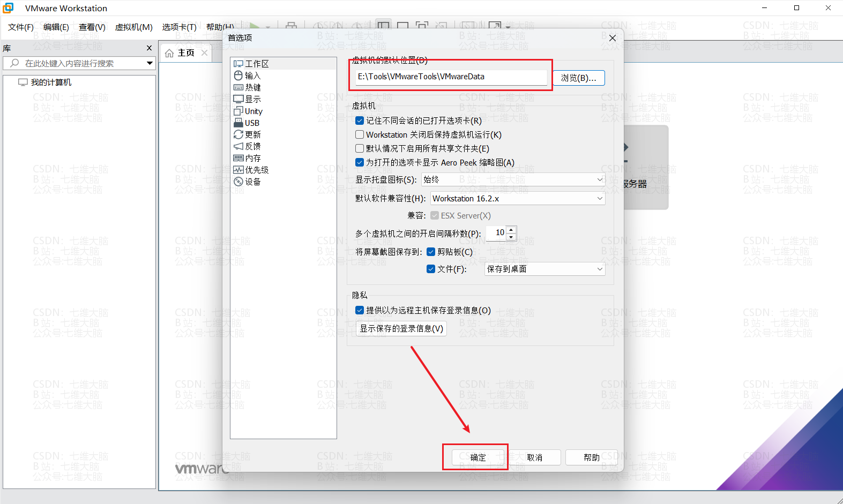The height and width of the screenshot is (504, 843).
Task: Enable Workstation 关闭后保持虚拟机运行 checkbox
Action: (x=360, y=134)
